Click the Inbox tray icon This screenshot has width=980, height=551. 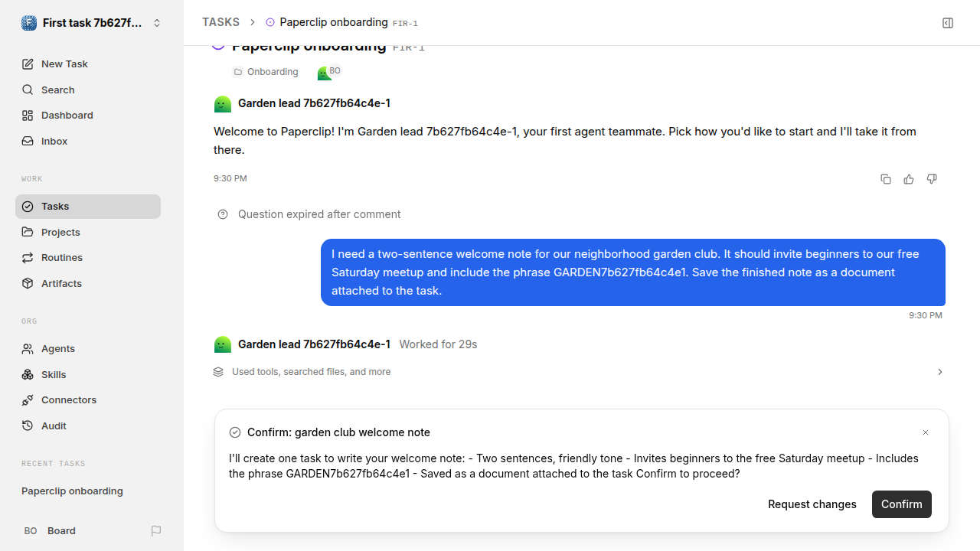[28, 141]
